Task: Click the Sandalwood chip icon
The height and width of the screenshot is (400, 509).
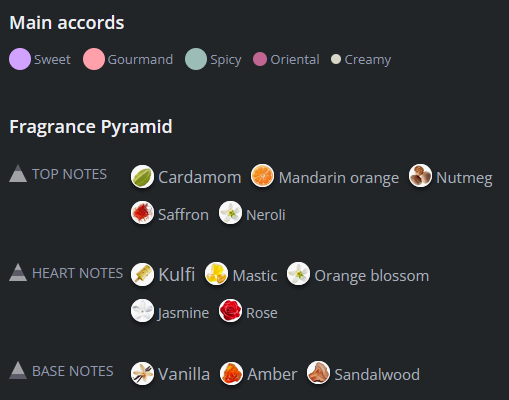Action: tap(318, 373)
